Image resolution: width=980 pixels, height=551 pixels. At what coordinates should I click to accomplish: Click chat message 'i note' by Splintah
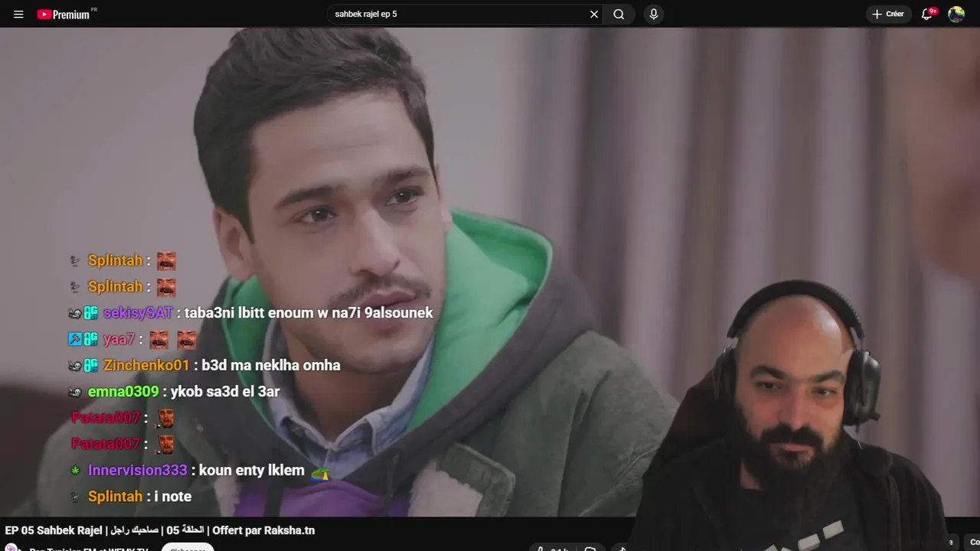[173, 496]
